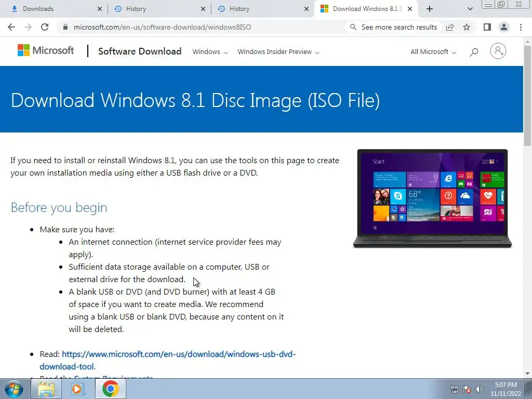The width and height of the screenshot is (532, 399).
Task: View site info padlock icon
Action: 65,27
